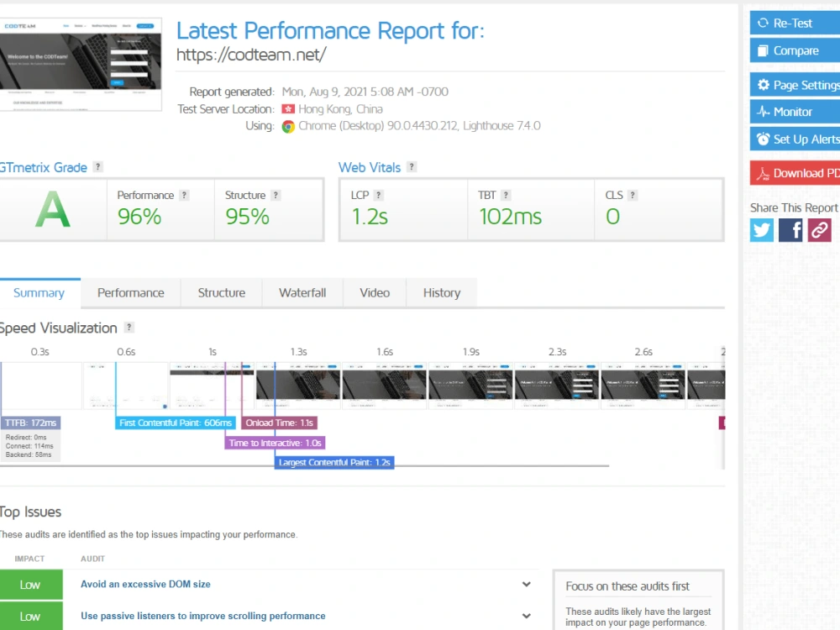Click 'Hong Kong, China' server location
The image size is (840, 630).
tap(340, 109)
